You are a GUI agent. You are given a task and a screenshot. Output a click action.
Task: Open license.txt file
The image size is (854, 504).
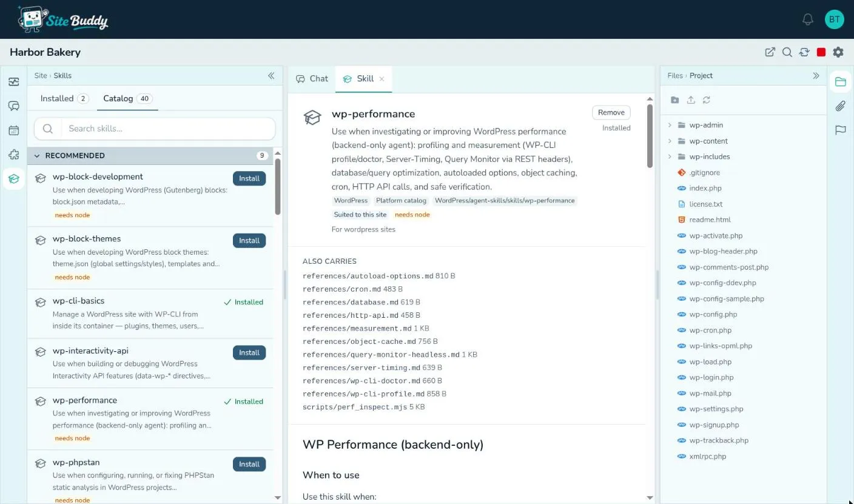706,204
